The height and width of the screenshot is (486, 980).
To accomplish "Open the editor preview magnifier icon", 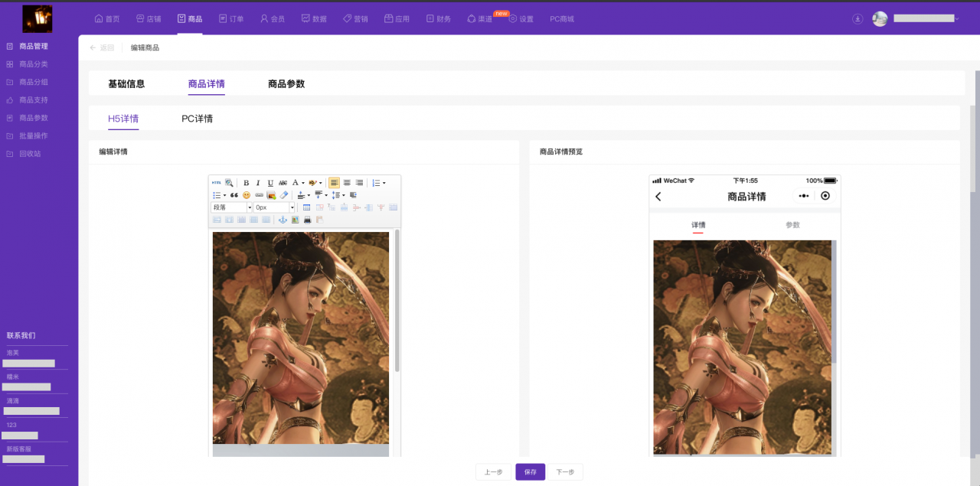I will point(229,183).
